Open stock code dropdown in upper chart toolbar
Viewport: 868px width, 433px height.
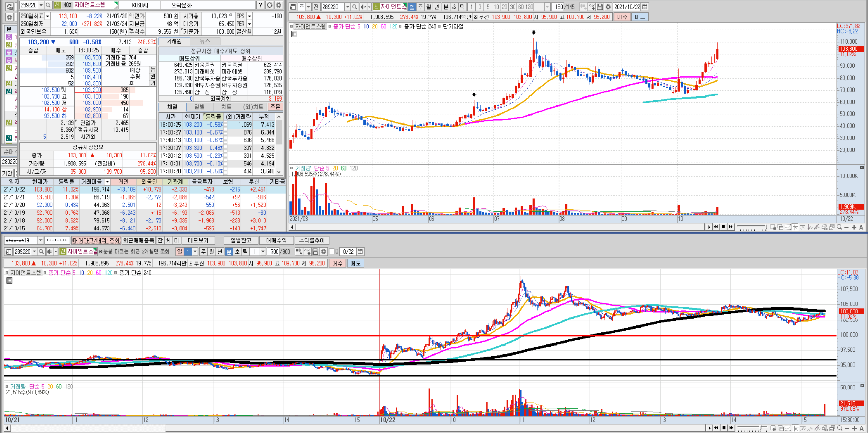(x=348, y=7)
